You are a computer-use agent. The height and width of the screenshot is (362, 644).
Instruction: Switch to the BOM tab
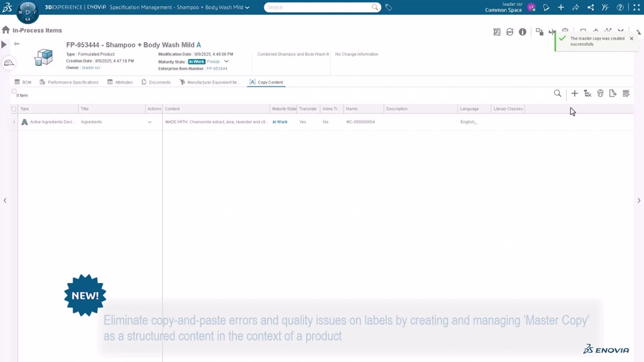click(x=23, y=82)
